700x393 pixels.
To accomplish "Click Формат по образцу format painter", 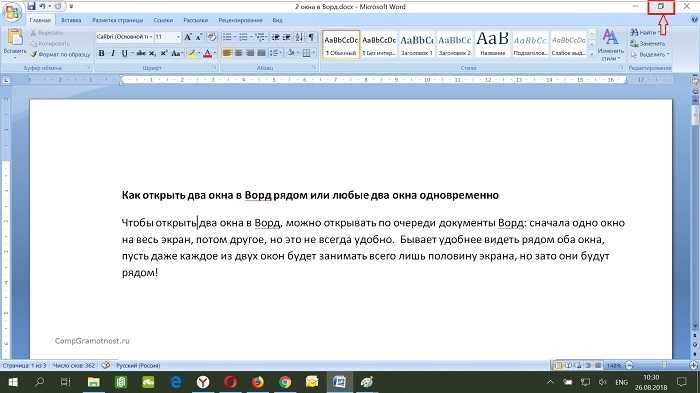I will tap(60, 54).
